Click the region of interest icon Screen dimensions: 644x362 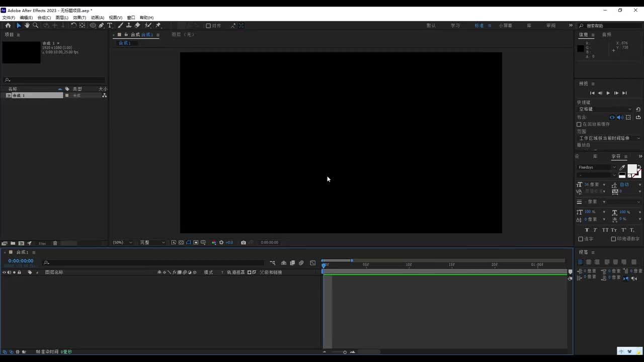[196, 242]
